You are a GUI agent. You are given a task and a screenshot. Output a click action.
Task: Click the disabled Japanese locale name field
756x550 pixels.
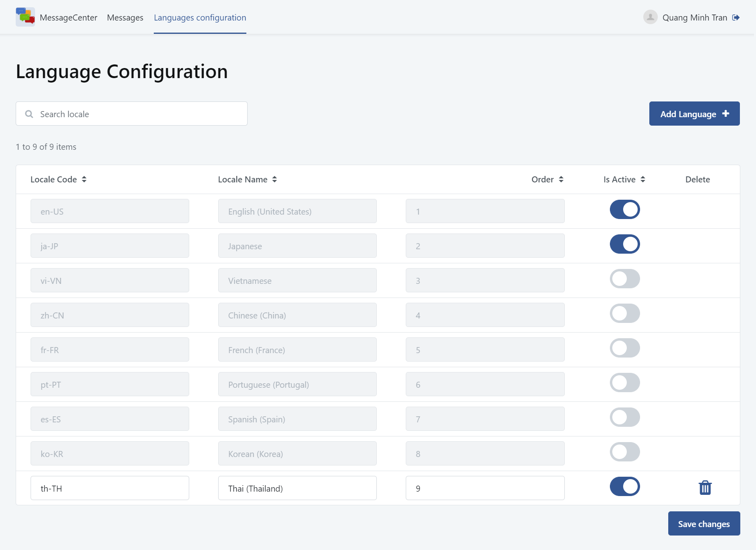[x=297, y=246]
